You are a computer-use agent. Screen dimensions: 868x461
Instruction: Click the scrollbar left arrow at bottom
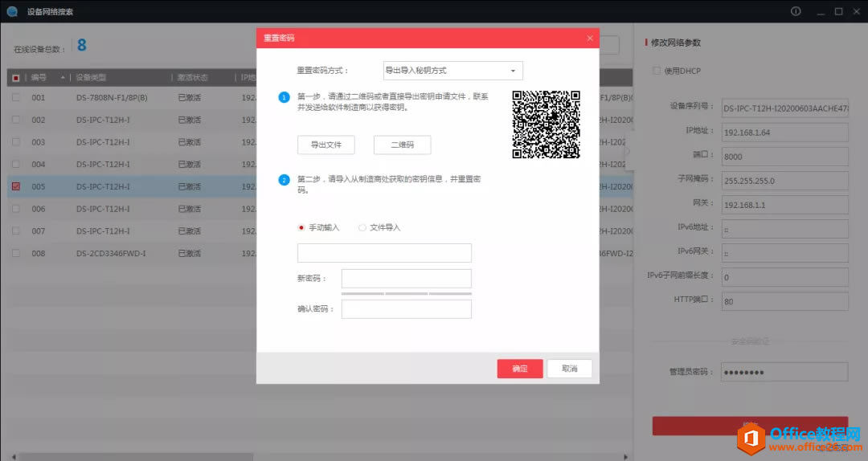tap(14, 457)
